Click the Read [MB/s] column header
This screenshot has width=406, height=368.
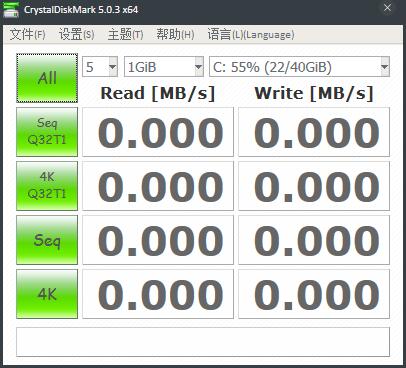click(x=158, y=93)
